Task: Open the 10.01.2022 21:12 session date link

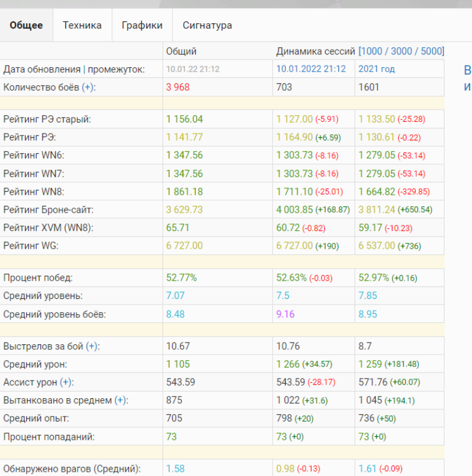Action: (x=311, y=69)
